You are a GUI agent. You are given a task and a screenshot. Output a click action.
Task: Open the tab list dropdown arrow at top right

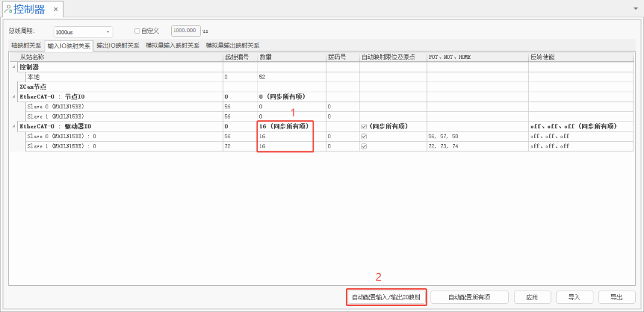(x=636, y=8)
